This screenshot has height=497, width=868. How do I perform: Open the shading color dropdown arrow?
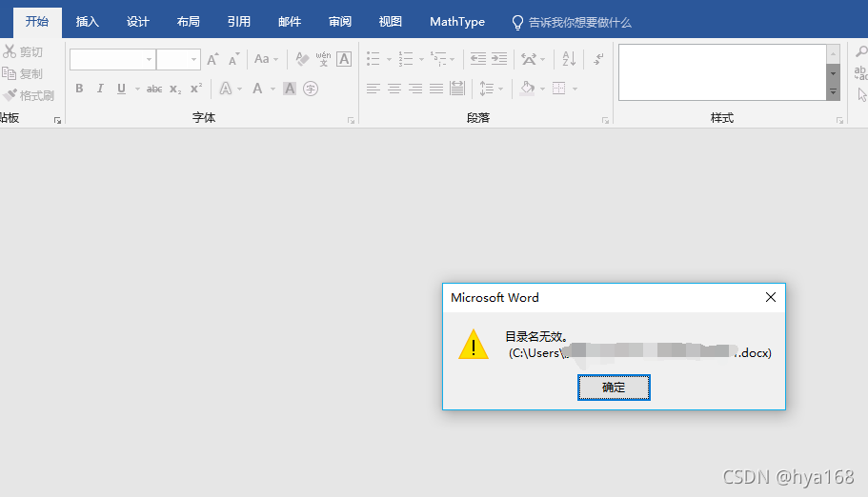(542, 89)
